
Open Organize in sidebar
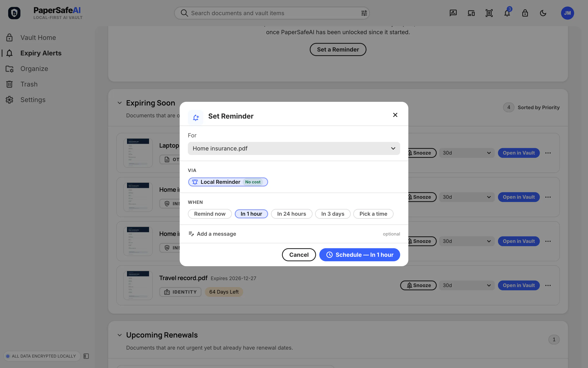coord(34,69)
